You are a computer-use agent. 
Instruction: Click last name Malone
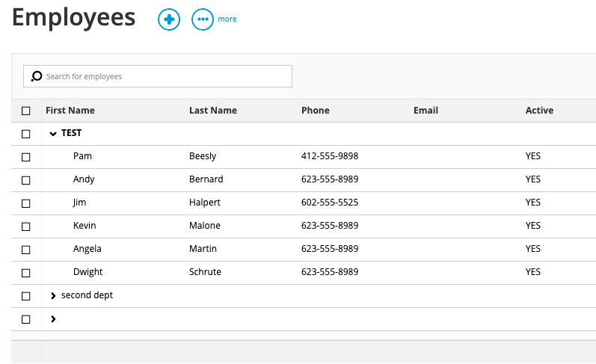[x=205, y=225]
